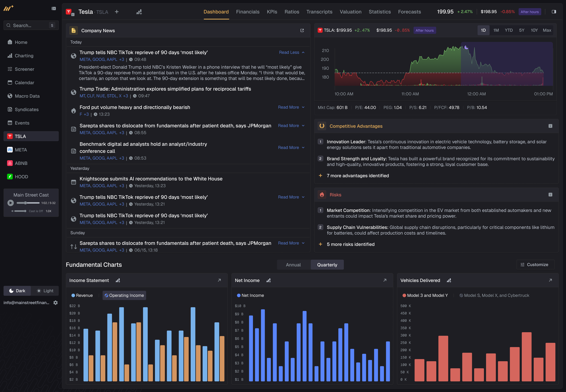Viewport: 566px width, 392px height.
Task: Open the Financials tab
Action: (247, 12)
